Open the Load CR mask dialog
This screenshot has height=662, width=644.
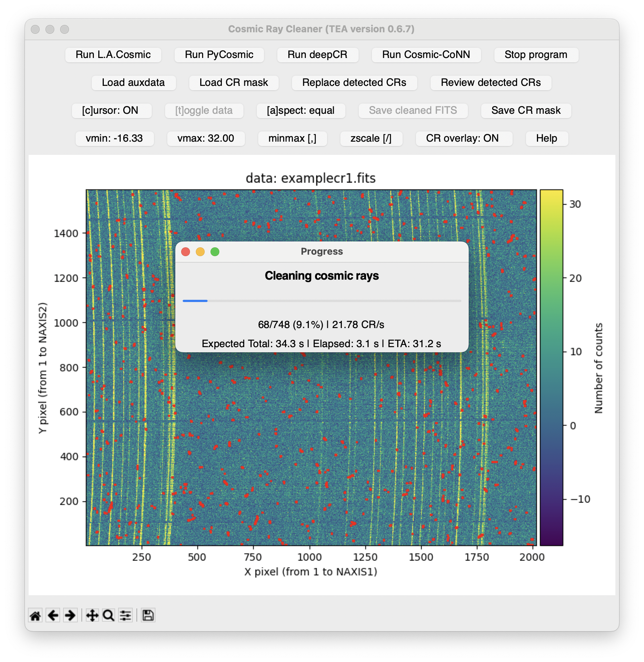coord(234,83)
